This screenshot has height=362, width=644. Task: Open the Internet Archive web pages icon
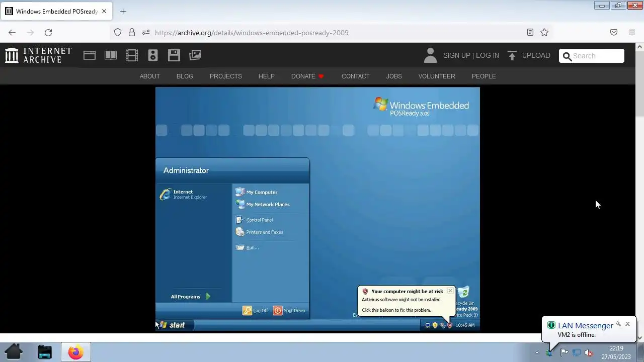pyautogui.click(x=90, y=55)
